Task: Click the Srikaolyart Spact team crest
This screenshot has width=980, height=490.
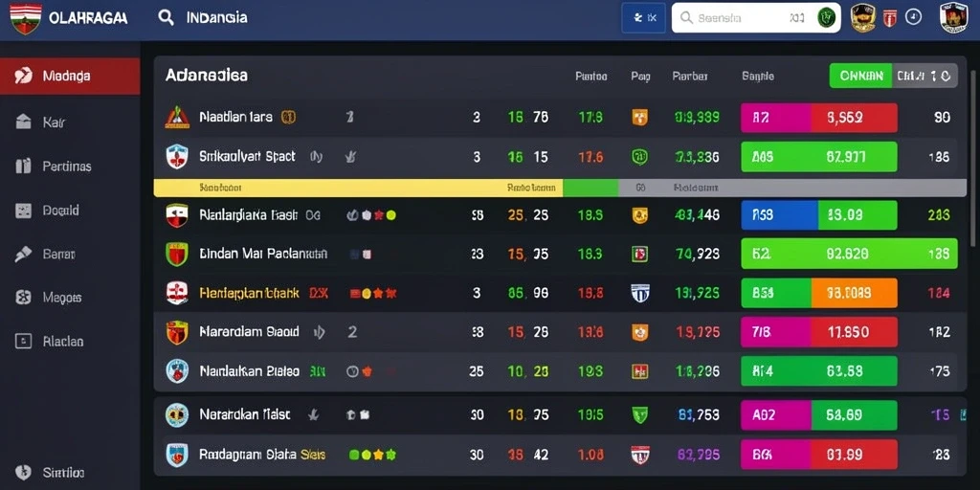Action: click(177, 156)
